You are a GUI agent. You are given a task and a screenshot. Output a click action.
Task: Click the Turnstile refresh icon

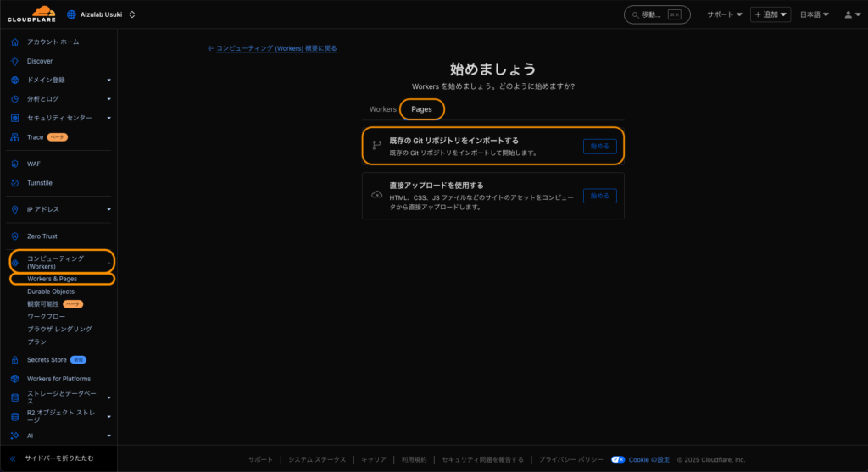click(x=15, y=183)
